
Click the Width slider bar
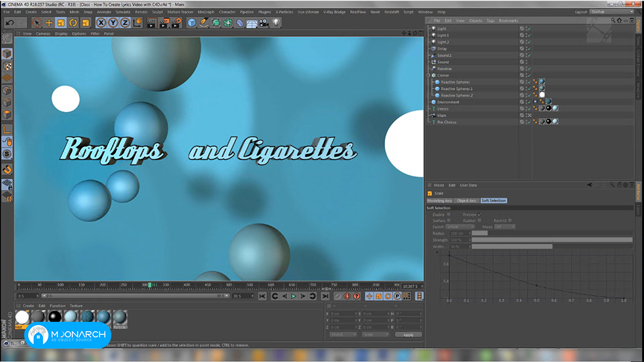[552, 246]
